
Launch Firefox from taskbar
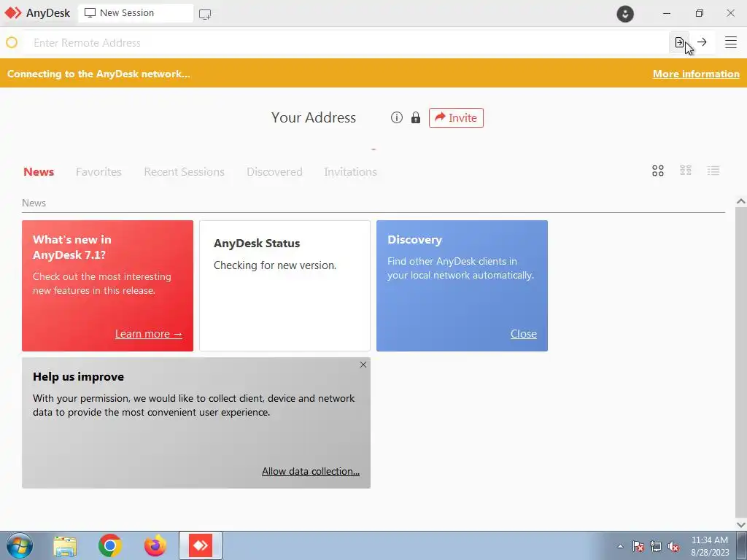(155, 545)
